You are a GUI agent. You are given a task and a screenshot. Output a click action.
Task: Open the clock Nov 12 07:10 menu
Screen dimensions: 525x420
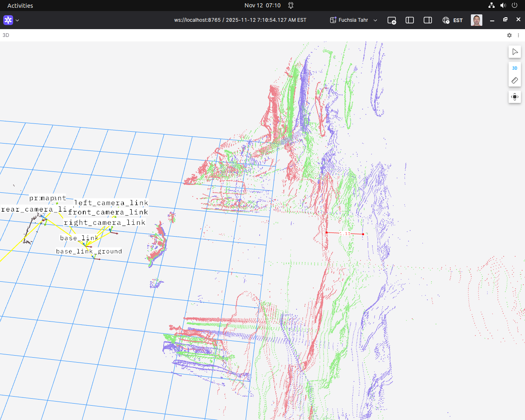[262, 5]
